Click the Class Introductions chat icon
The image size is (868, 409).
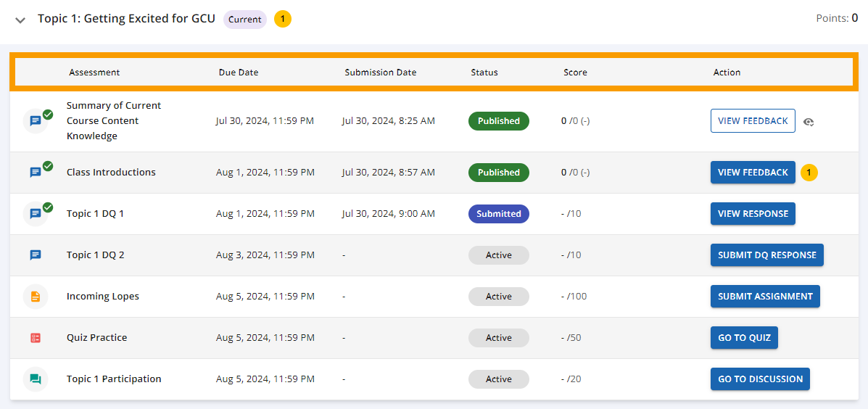click(36, 172)
